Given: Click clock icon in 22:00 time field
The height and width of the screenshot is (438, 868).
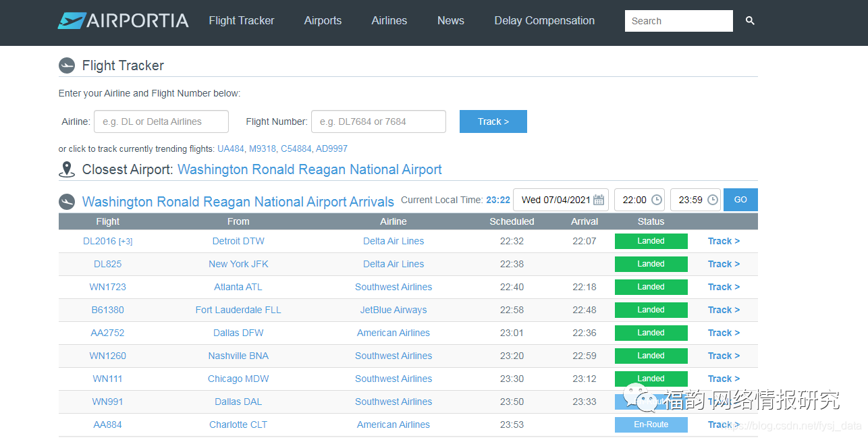Looking at the screenshot, I should pos(656,200).
